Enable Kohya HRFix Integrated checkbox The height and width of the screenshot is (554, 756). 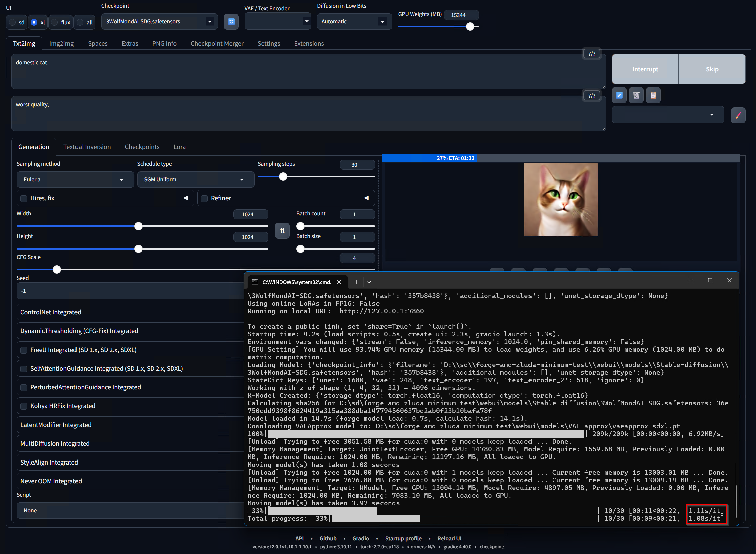point(24,406)
